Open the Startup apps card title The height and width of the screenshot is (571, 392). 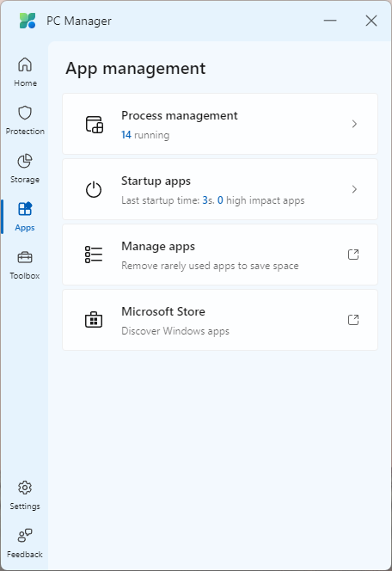pos(156,181)
